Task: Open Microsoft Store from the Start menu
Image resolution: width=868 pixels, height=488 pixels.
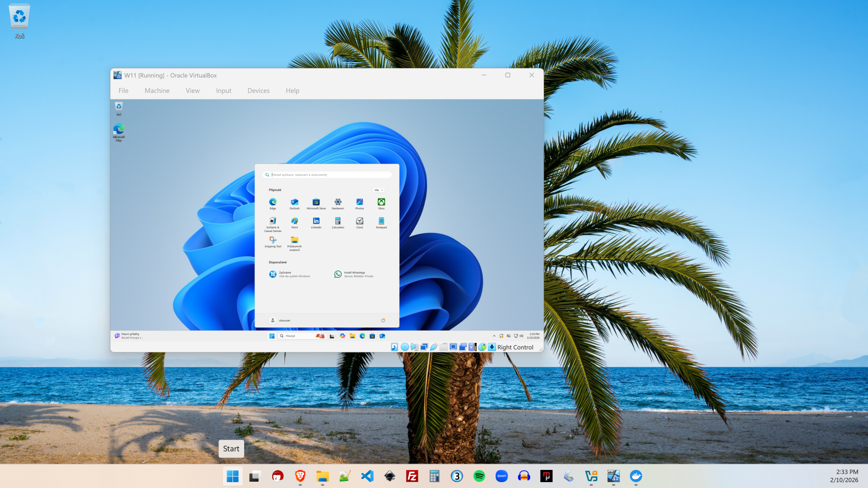Action: (x=316, y=202)
